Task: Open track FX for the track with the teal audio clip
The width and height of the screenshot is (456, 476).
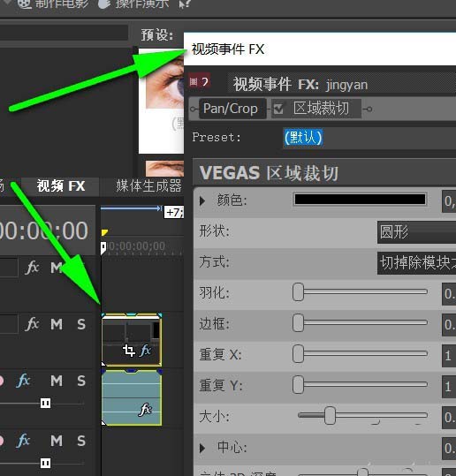Action: [23, 381]
